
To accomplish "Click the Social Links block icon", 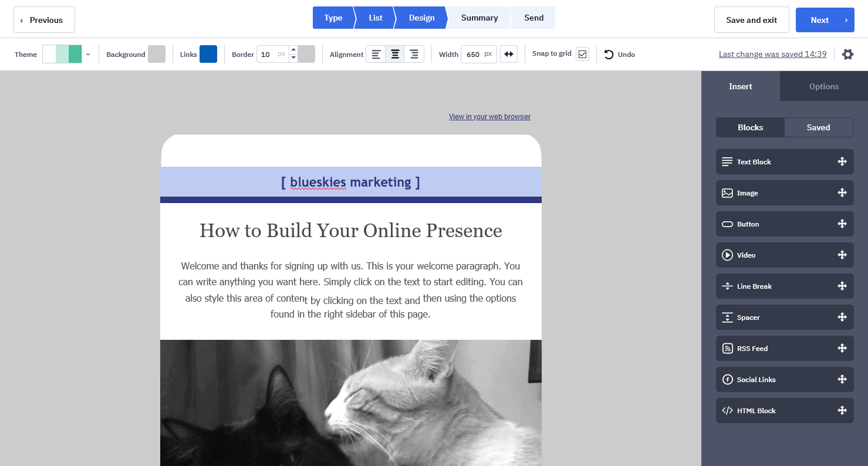I will [x=727, y=380].
